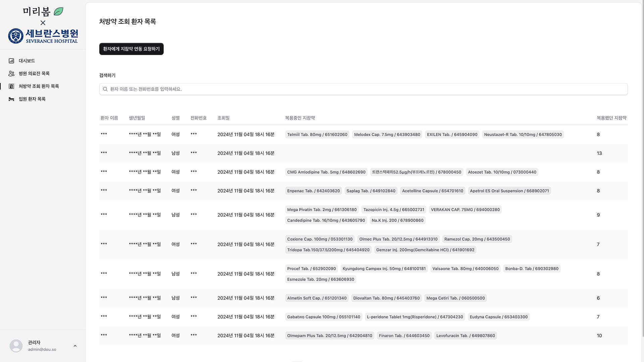Click the magnifier icon in search field
This screenshot has width=644, height=362.
105,89
